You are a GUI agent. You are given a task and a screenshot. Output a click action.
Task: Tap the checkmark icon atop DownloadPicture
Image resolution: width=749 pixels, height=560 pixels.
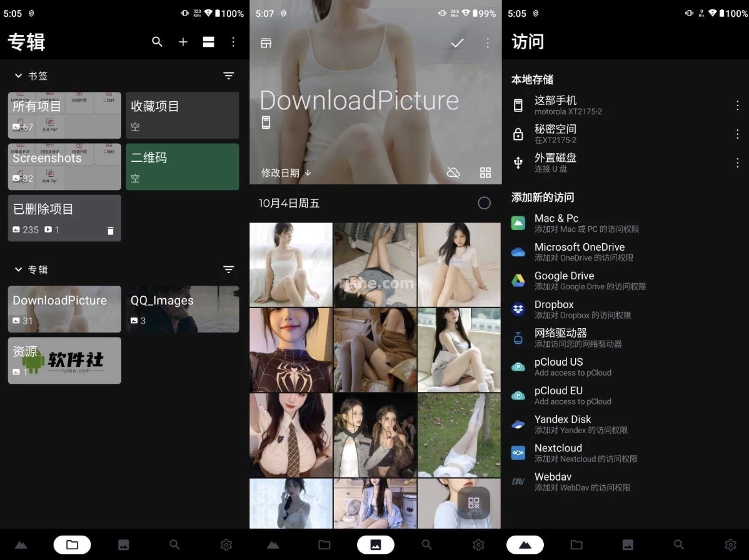click(x=457, y=42)
